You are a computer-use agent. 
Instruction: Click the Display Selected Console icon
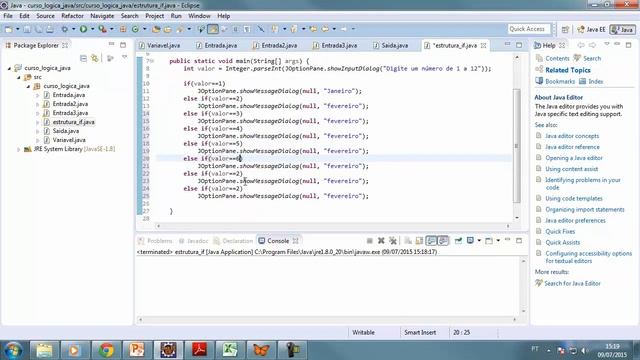click(x=470, y=241)
